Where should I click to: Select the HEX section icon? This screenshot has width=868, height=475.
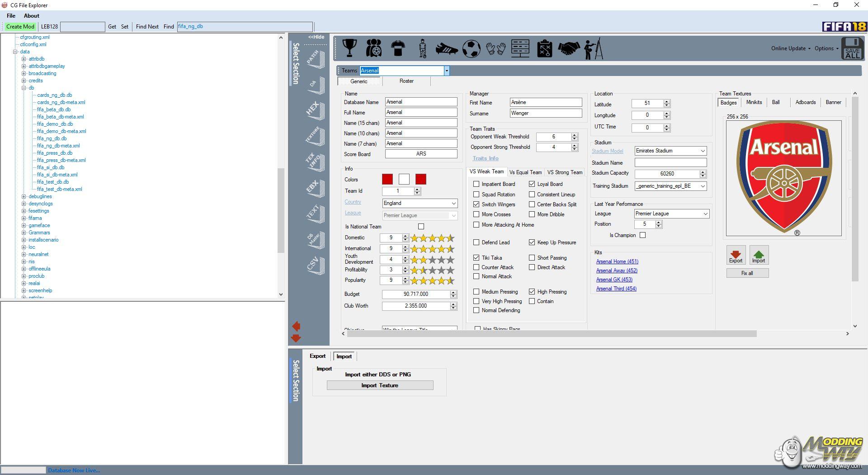coord(315,110)
